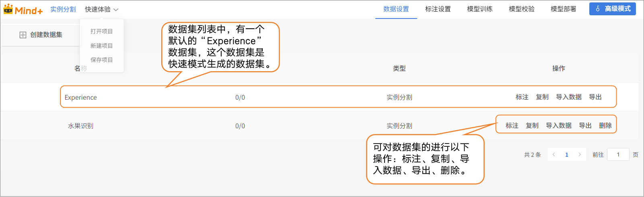Image resolution: width=644 pixels, height=197 pixels.
Task: Go to previous page with left chevron
Action: tap(554, 154)
